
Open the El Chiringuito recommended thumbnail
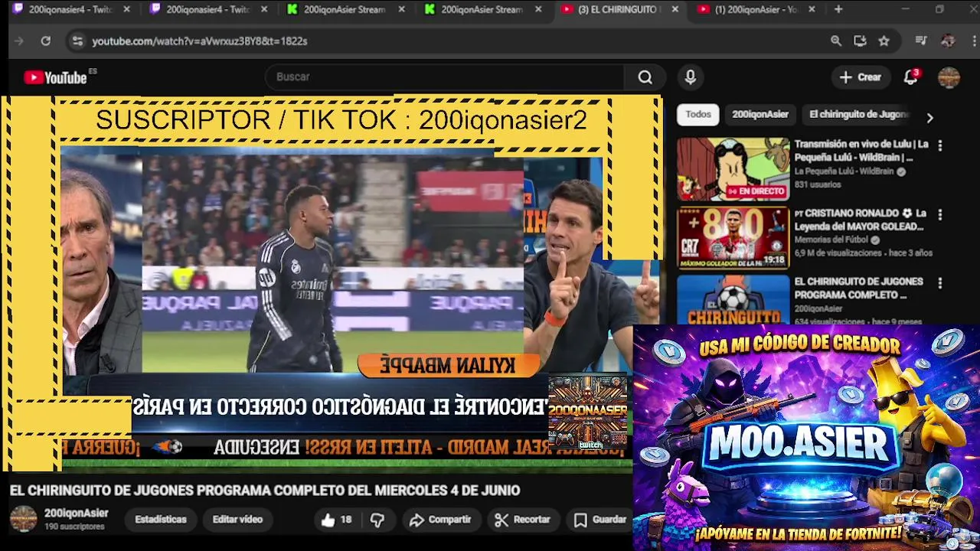pyautogui.click(x=733, y=300)
